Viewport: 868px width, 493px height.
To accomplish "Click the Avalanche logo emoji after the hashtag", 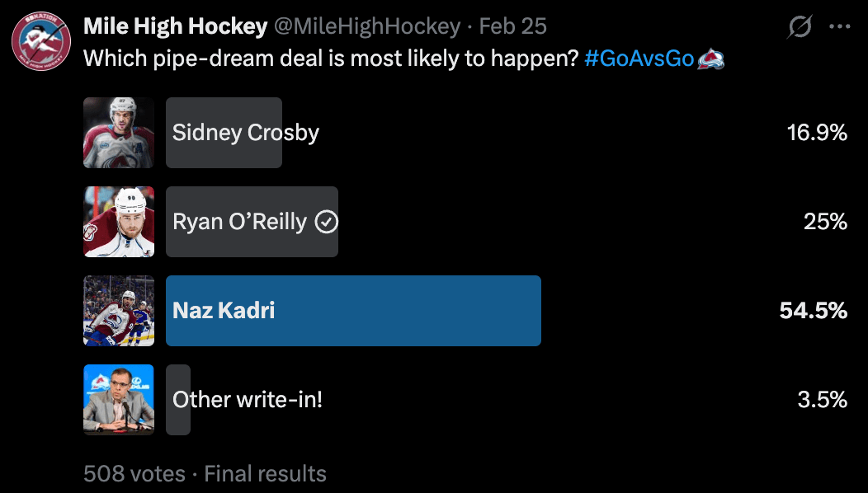I will point(710,59).
